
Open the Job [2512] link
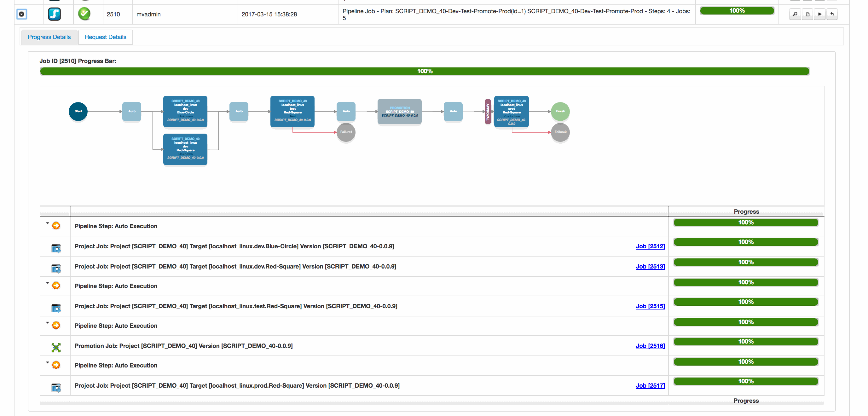click(650, 246)
